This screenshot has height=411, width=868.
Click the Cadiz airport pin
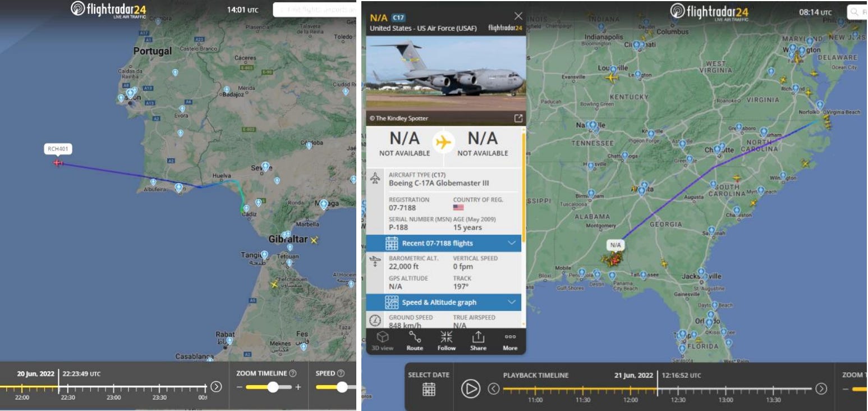[x=246, y=208]
